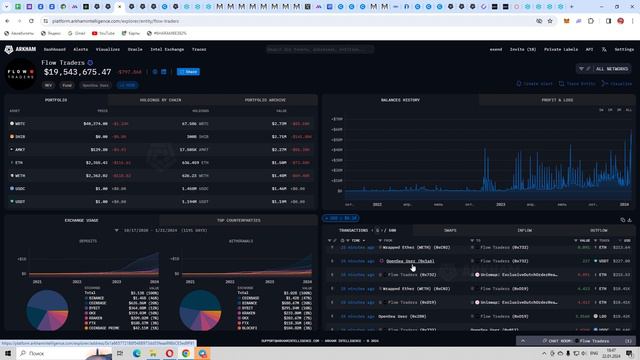Click the Flow Traders entity logo
Viewport: 640px width, 360px height.
20,74
